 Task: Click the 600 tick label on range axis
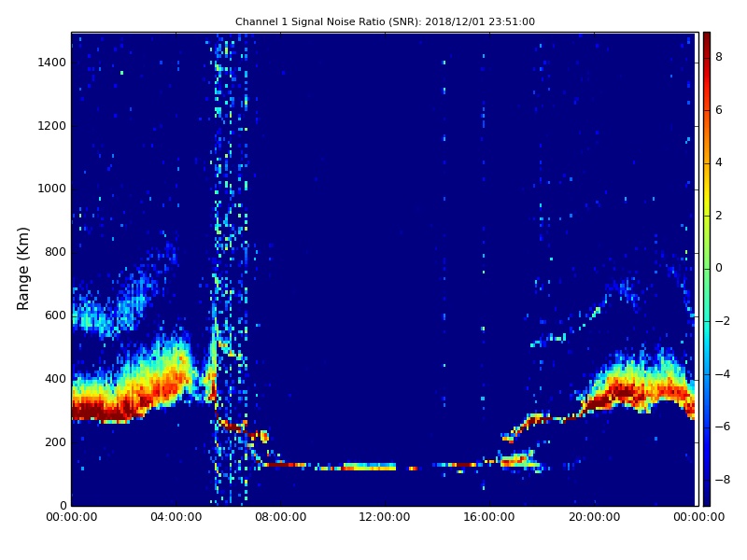(x=55, y=315)
